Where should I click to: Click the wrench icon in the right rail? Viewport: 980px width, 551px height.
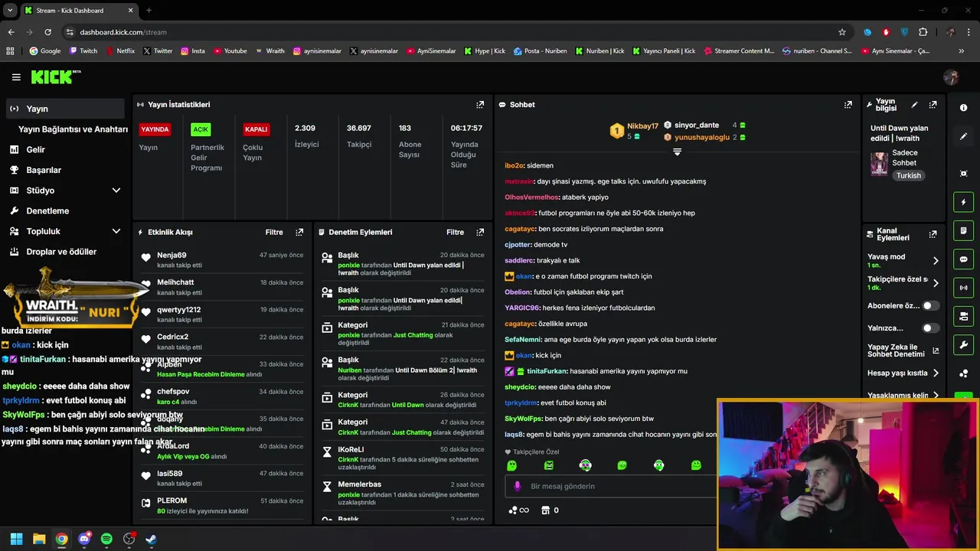click(x=963, y=344)
